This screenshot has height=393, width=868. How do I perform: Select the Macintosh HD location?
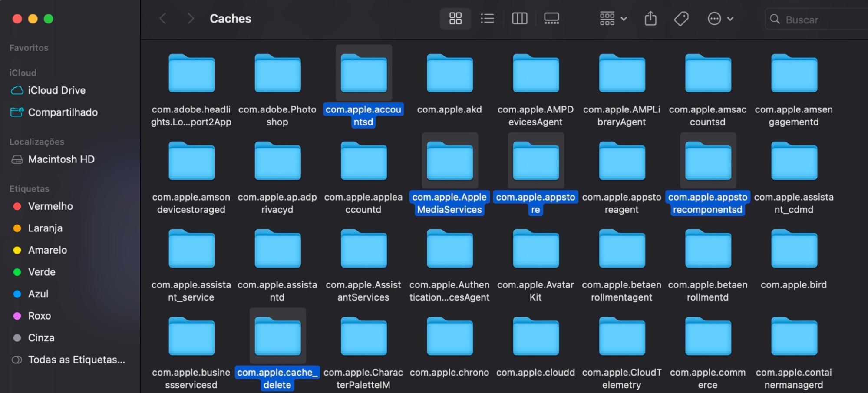coord(17,159)
